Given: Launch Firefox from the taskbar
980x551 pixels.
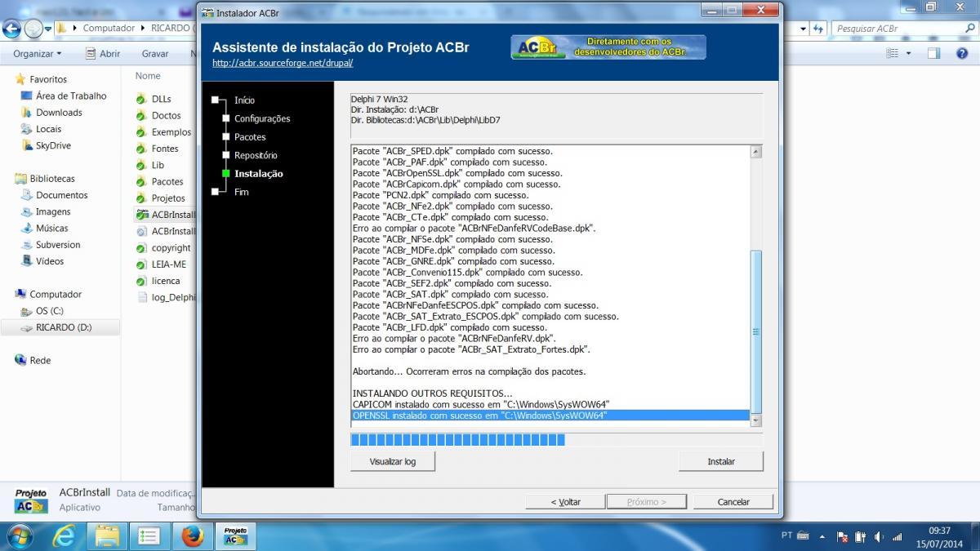Looking at the screenshot, I should 193,536.
